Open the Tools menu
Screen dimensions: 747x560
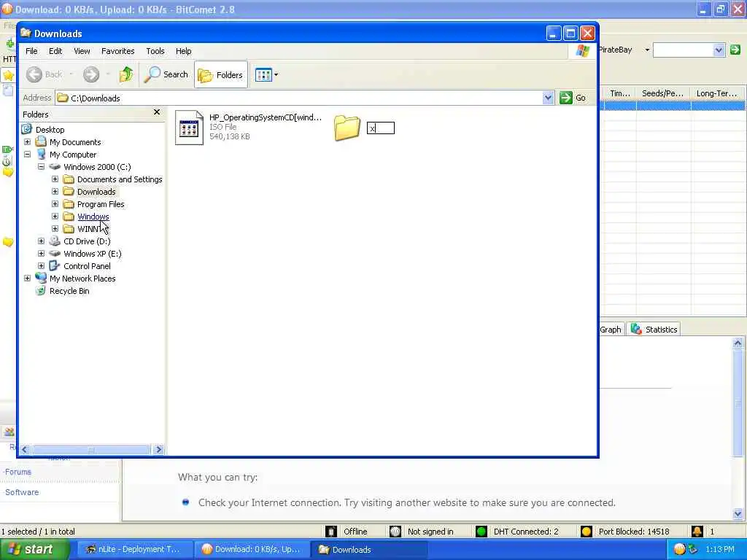[x=155, y=51]
